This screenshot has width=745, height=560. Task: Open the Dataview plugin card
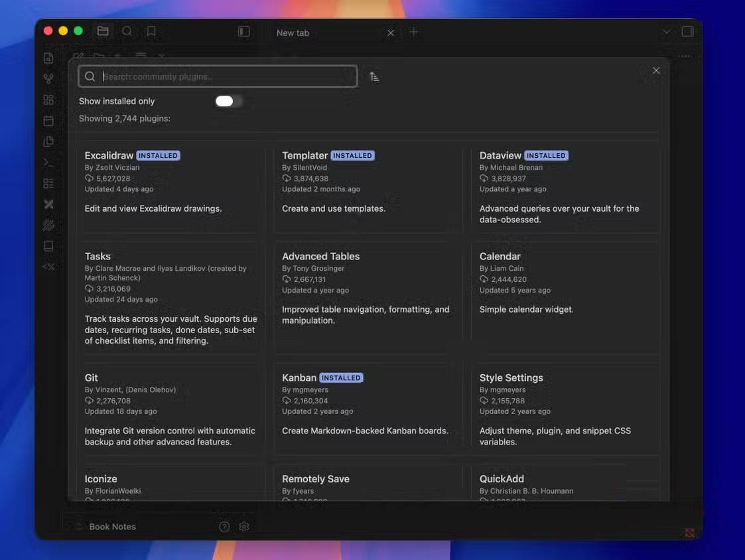pyautogui.click(x=565, y=186)
